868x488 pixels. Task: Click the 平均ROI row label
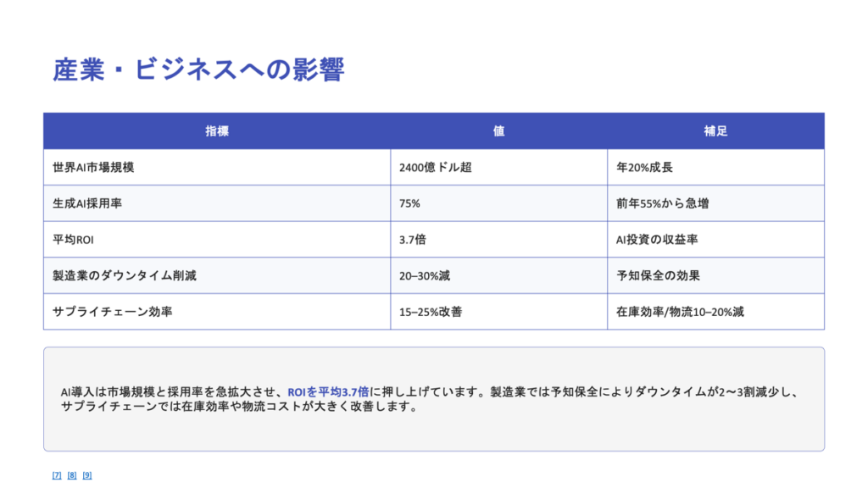pyautogui.click(x=73, y=240)
